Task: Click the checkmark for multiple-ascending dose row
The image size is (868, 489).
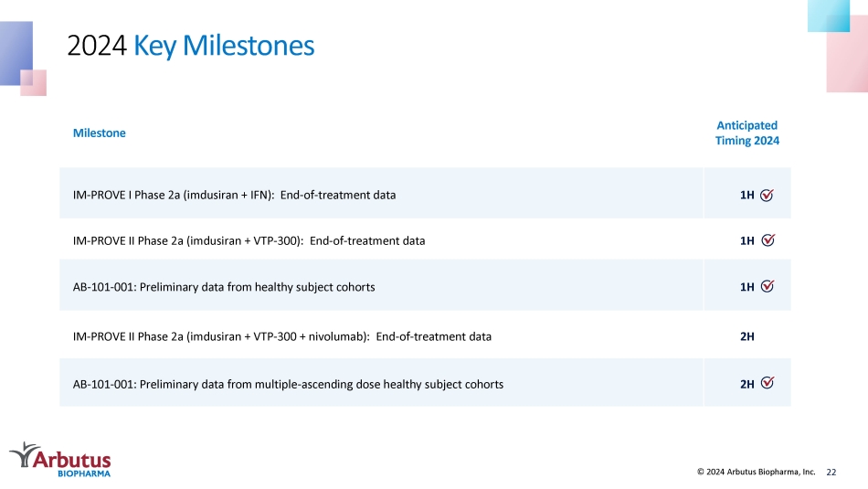Action: pos(767,383)
